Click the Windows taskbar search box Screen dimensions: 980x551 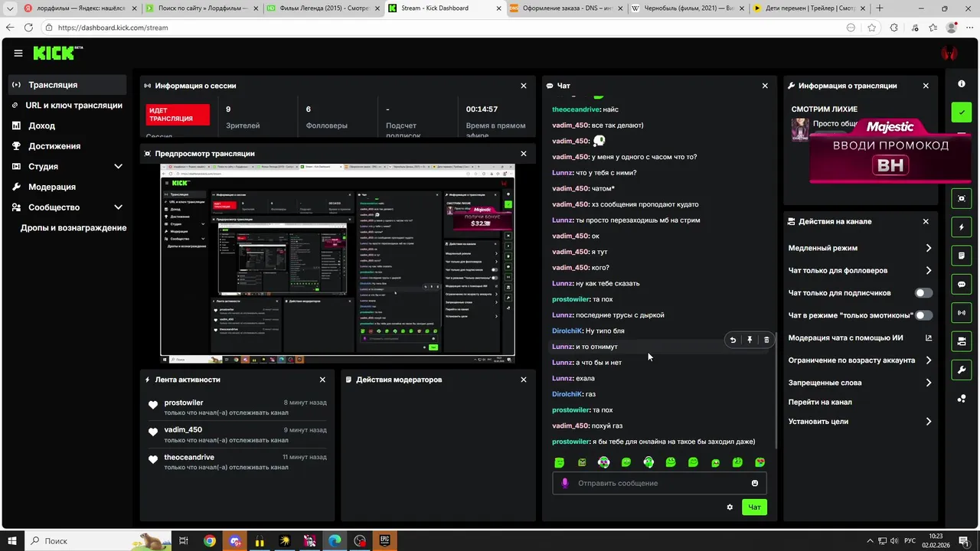pos(97,541)
